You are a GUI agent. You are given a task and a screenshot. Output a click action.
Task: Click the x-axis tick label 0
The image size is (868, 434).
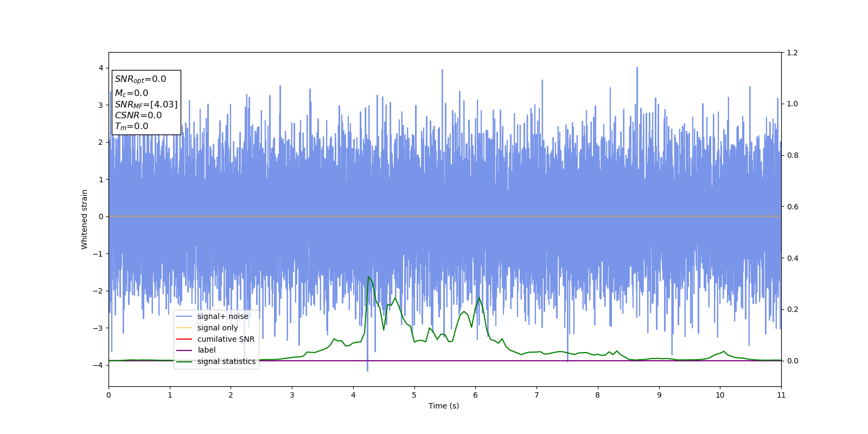coord(108,395)
